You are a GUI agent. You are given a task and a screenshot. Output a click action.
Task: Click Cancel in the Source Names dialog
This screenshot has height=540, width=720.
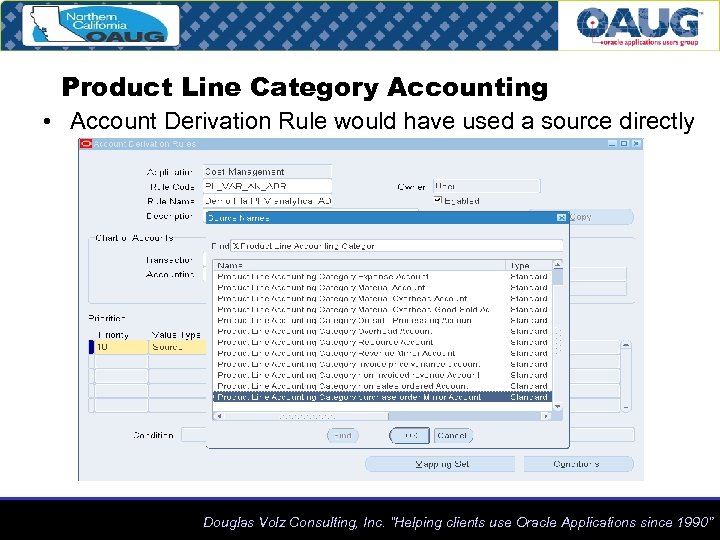click(453, 435)
